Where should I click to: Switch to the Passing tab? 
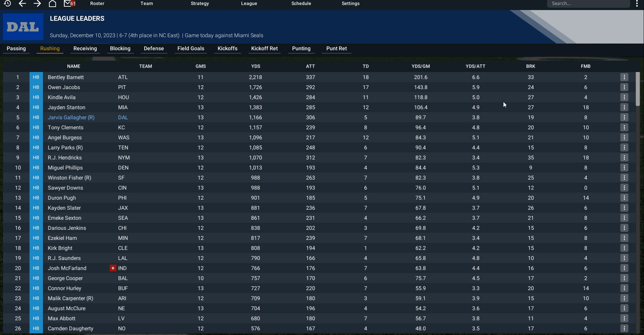tap(16, 49)
